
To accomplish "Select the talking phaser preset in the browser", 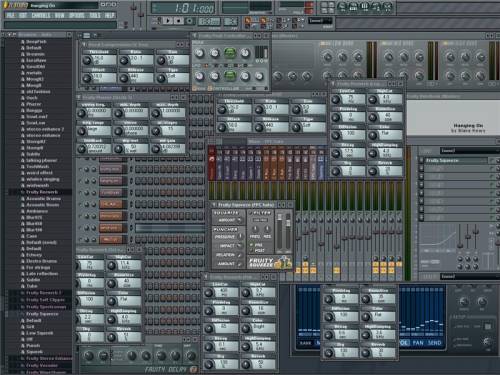I will click(x=42, y=160).
